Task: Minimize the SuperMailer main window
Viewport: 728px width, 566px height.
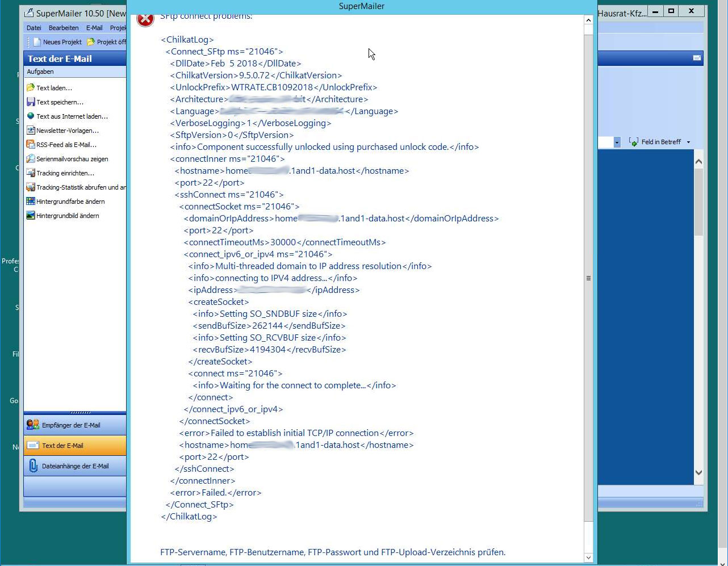Action: tap(655, 11)
